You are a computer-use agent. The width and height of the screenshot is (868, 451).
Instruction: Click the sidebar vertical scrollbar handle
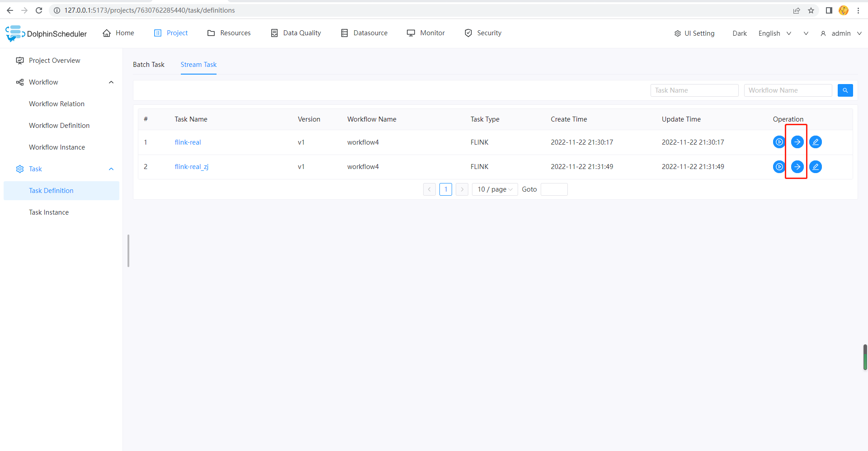coord(128,251)
